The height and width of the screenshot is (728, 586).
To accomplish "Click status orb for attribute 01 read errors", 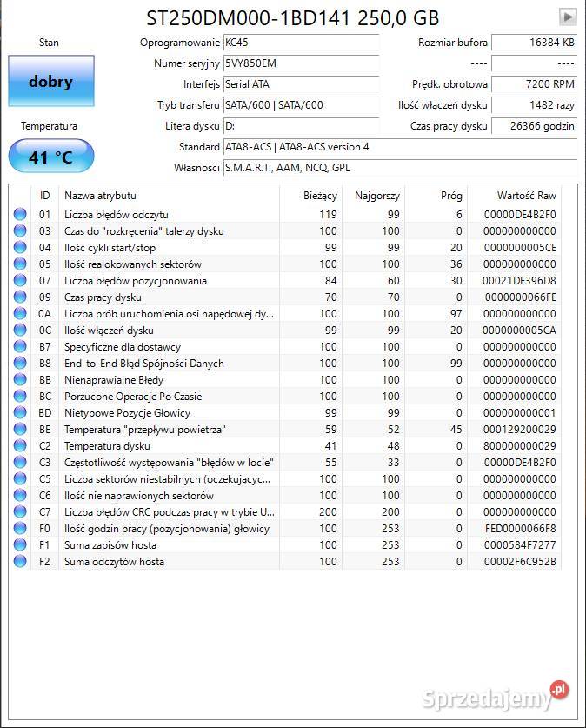I will 20,215.
